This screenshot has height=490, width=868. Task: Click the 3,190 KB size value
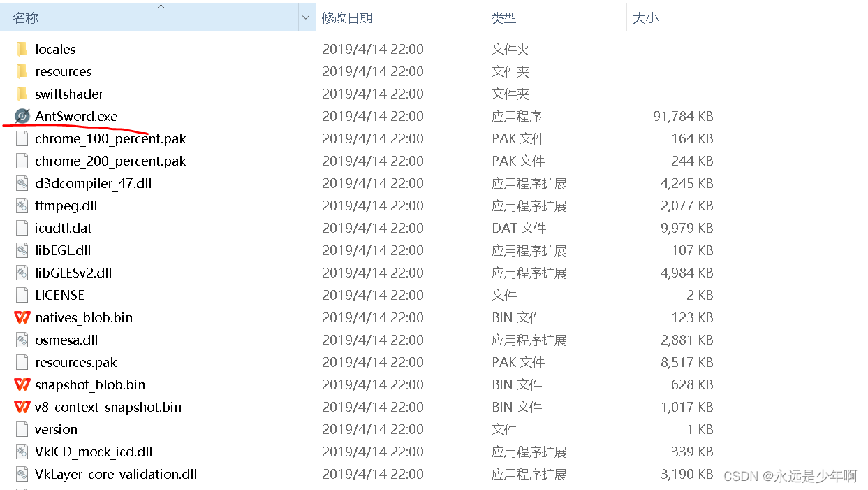686,474
